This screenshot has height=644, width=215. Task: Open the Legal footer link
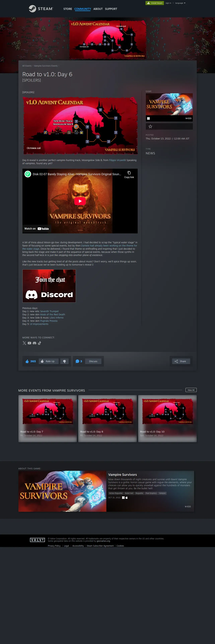[x=66, y=546]
